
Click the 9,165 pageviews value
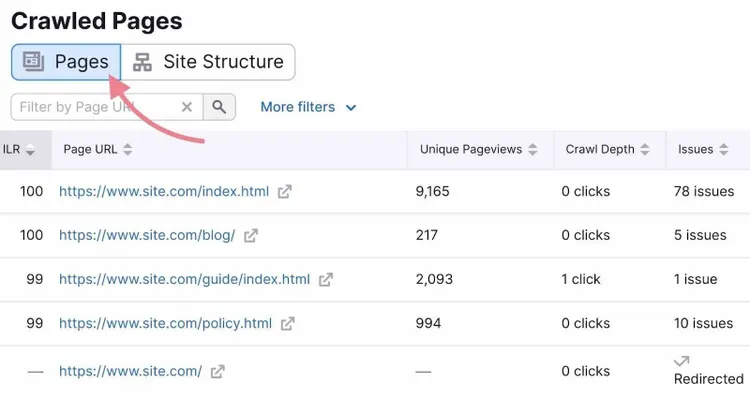432,191
